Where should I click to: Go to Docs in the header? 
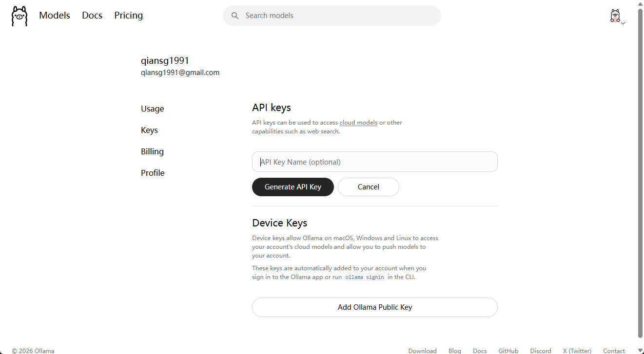point(92,16)
